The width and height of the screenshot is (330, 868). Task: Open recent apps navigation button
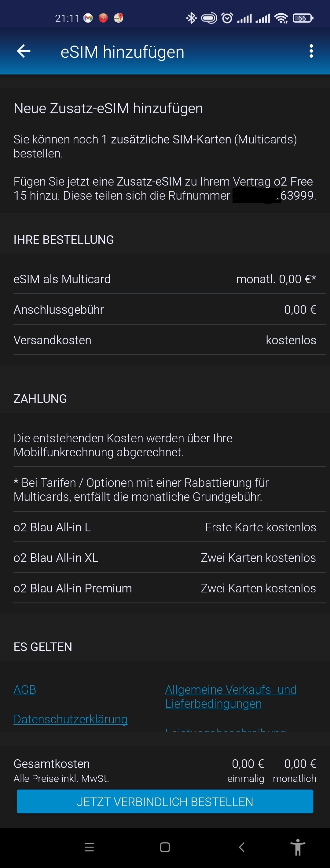click(x=89, y=847)
